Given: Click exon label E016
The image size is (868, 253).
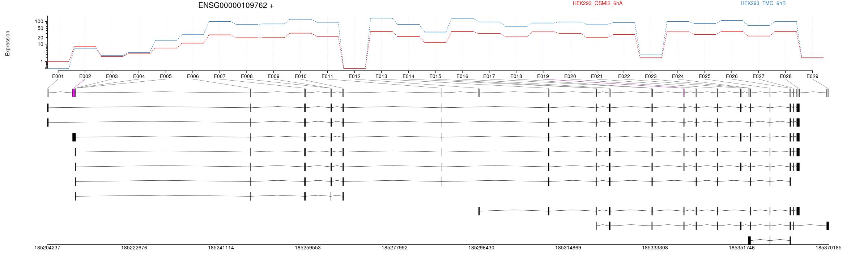Looking at the screenshot, I should click(462, 76).
